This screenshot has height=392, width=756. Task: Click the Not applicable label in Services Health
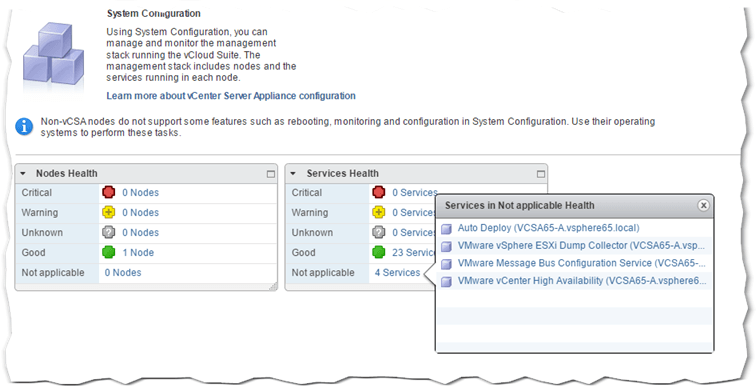click(323, 272)
